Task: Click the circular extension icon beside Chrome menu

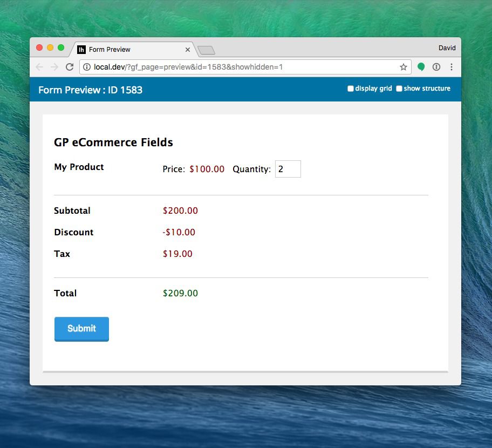Action: tap(437, 67)
